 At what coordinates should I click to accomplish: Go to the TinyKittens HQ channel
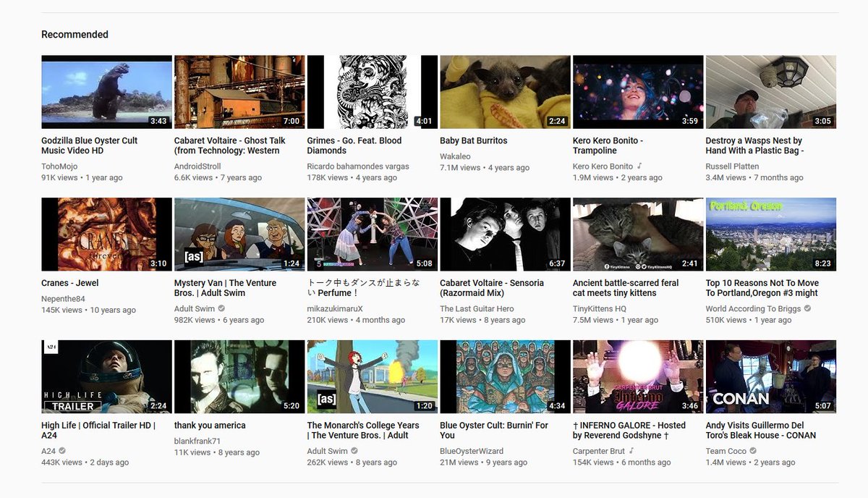pyautogui.click(x=600, y=309)
